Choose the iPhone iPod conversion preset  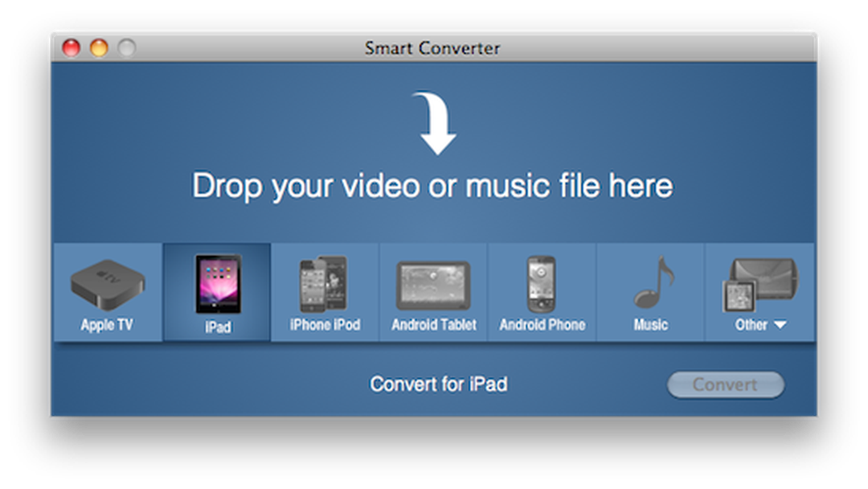pos(324,292)
